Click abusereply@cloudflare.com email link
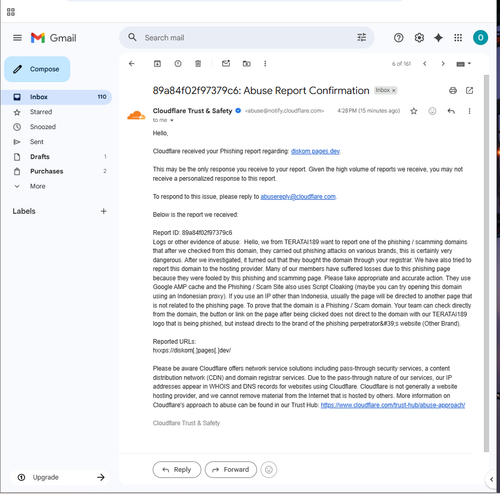 tap(298, 197)
